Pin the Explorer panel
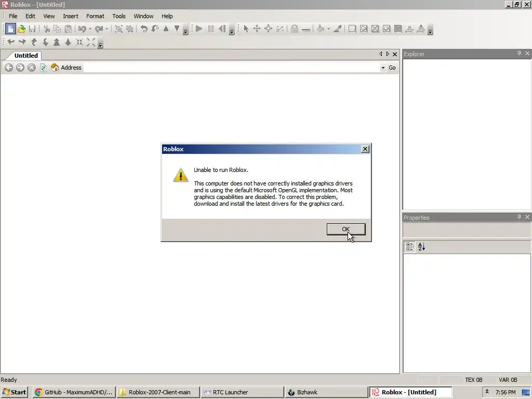Screen dimensions: 532x399 (x=519, y=54)
